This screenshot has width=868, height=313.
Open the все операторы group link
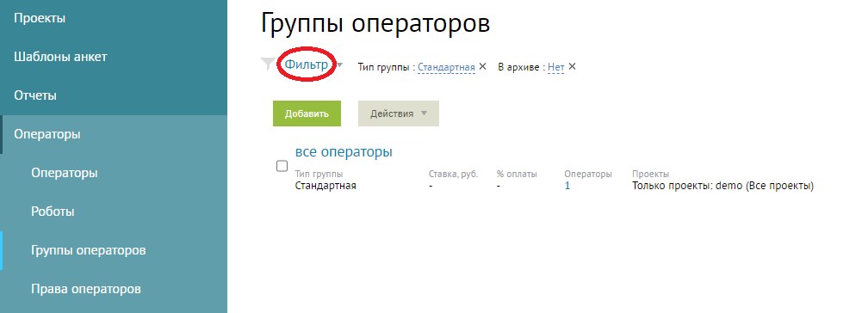click(x=344, y=151)
